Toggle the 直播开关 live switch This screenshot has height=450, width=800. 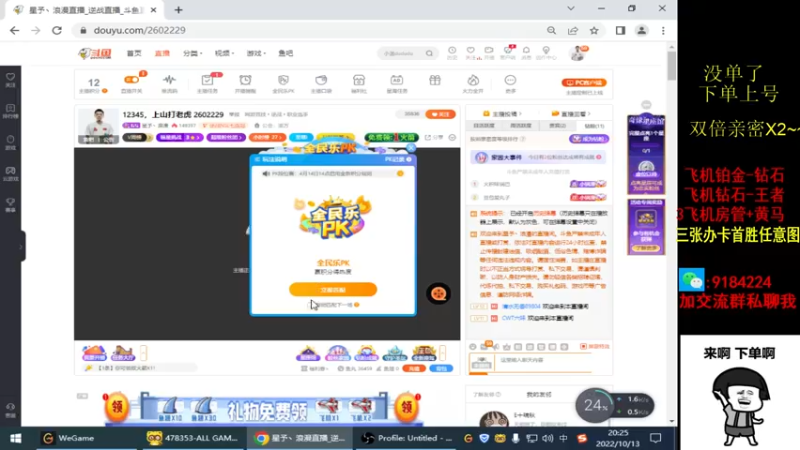click(131, 80)
